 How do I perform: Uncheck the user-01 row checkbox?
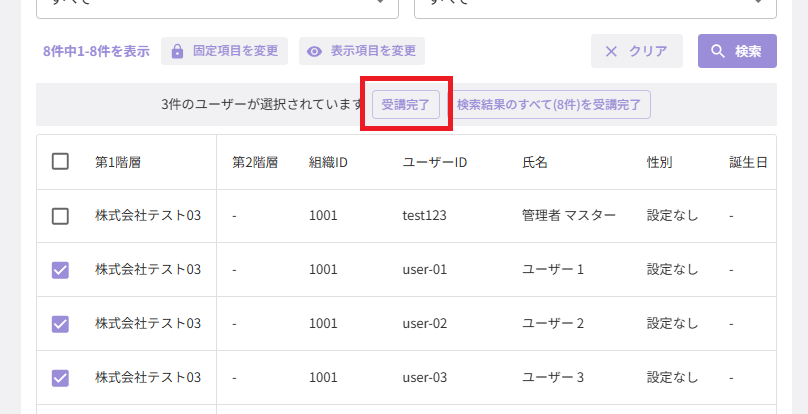pyautogui.click(x=60, y=270)
